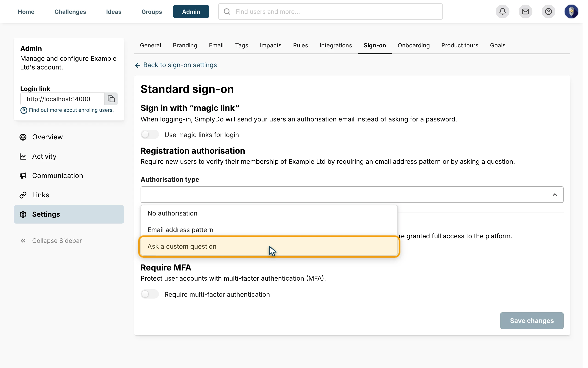Open the help question mark icon
This screenshot has height=368, width=588.
pyautogui.click(x=548, y=11)
